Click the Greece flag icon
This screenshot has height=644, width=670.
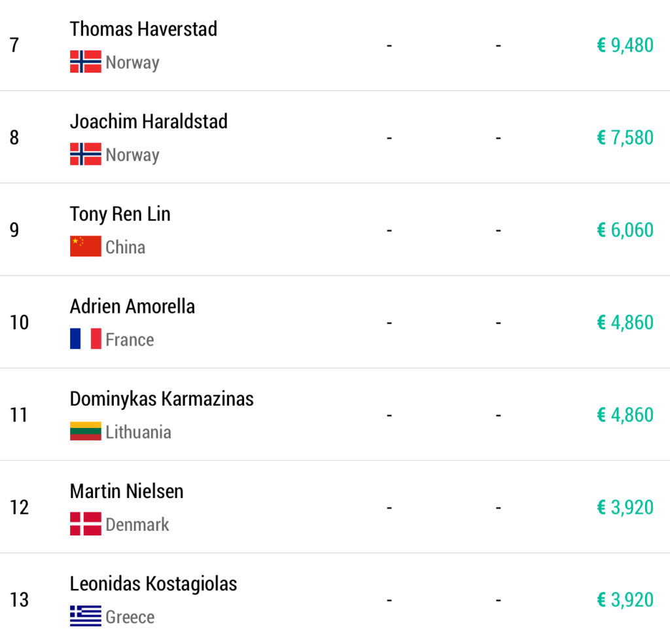click(86, 617)
